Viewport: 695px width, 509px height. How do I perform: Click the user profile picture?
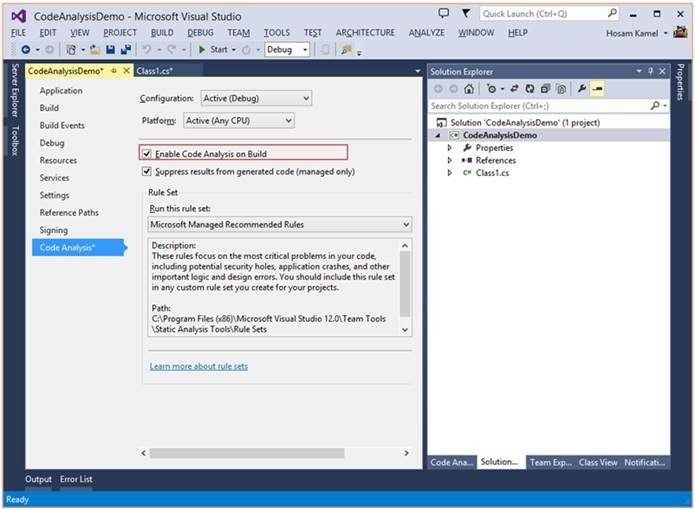(x=680, y=32)
